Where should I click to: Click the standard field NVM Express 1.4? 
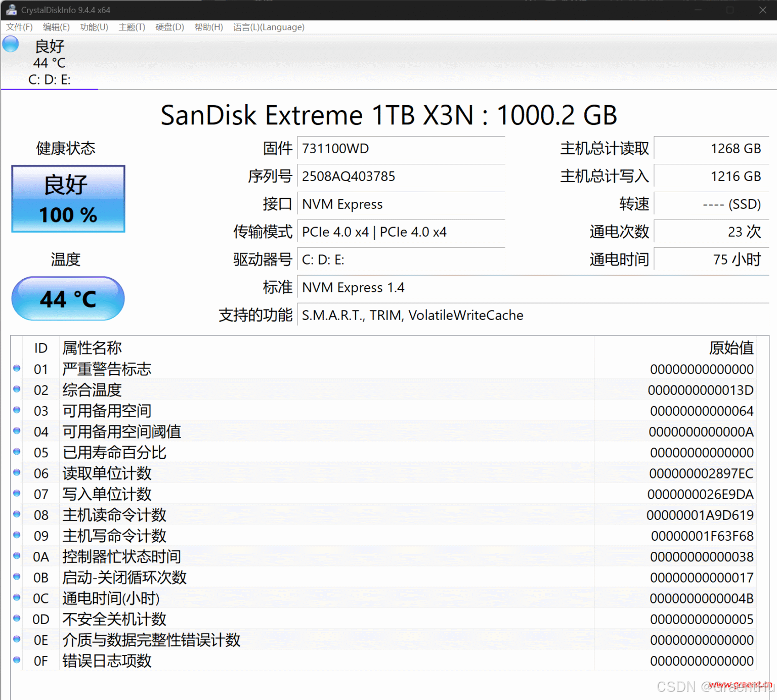[x=533, y=288]
